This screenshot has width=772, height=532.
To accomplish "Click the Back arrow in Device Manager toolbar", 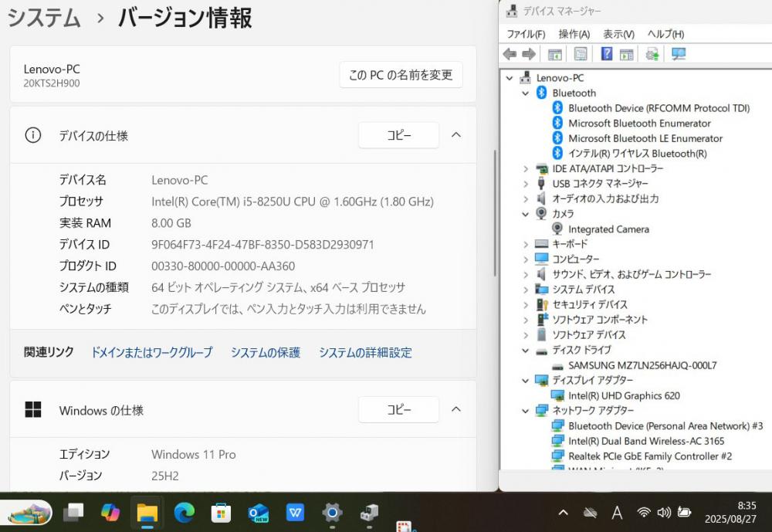I will pos(510,54).
